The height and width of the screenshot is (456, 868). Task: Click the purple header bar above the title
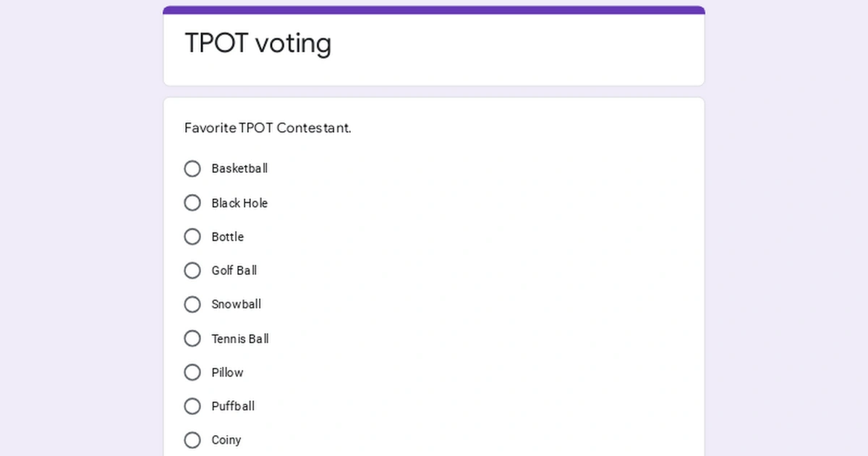[x=433, y=8]
